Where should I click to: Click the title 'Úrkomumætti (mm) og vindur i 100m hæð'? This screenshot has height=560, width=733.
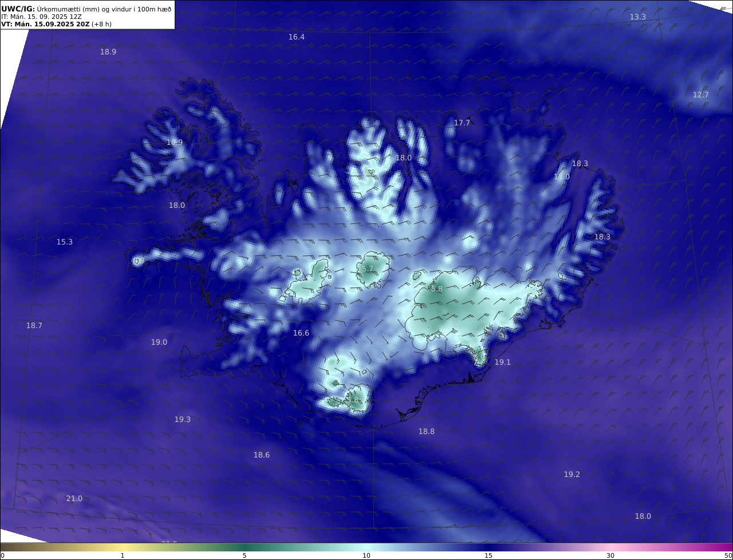coord(104,9)
